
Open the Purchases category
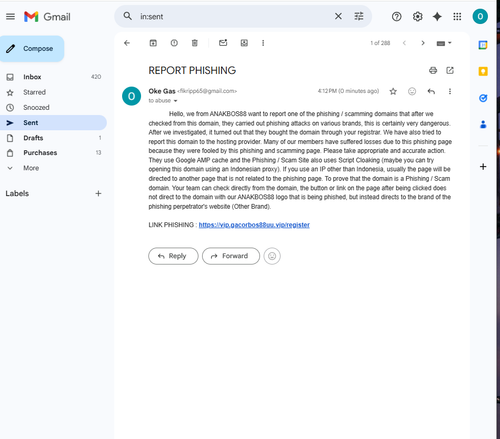[53, 153]
